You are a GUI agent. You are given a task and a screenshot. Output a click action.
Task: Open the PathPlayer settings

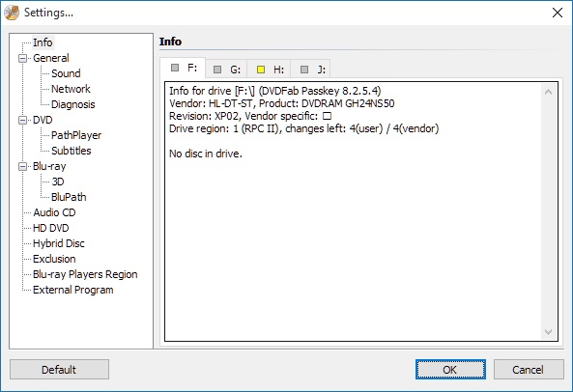[x=76, y=135]
